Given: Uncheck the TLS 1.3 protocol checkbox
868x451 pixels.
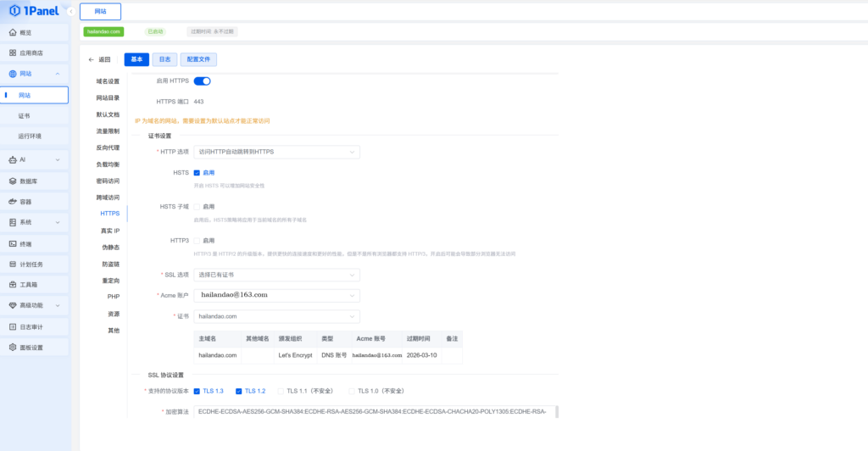Looking at the screenshot, I should (x=197, y=392).
